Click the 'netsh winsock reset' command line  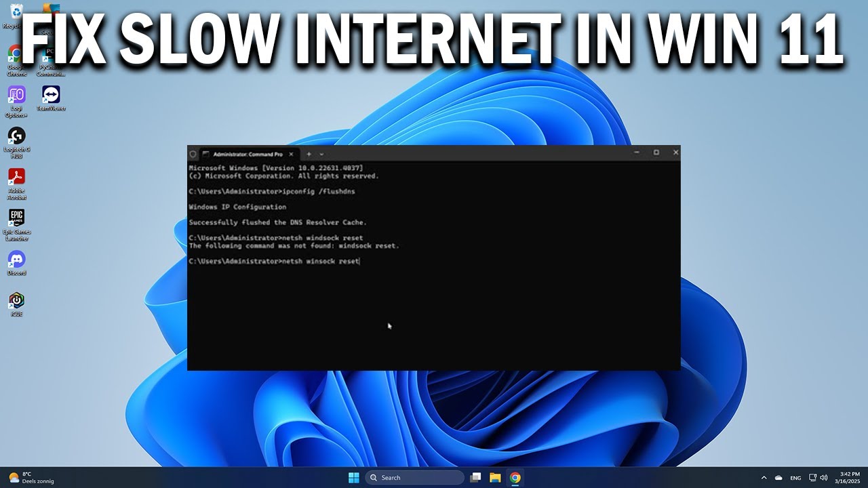tap(274, 261)
